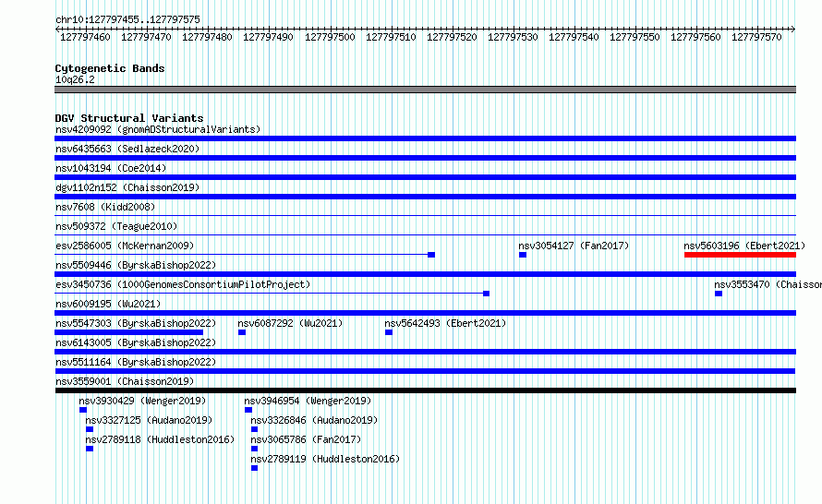Viewport: 822px width, 504px height.
Task: Select esv3450736 1000GenomesConsortiumPilotProject label
Action: coord(183,284)
